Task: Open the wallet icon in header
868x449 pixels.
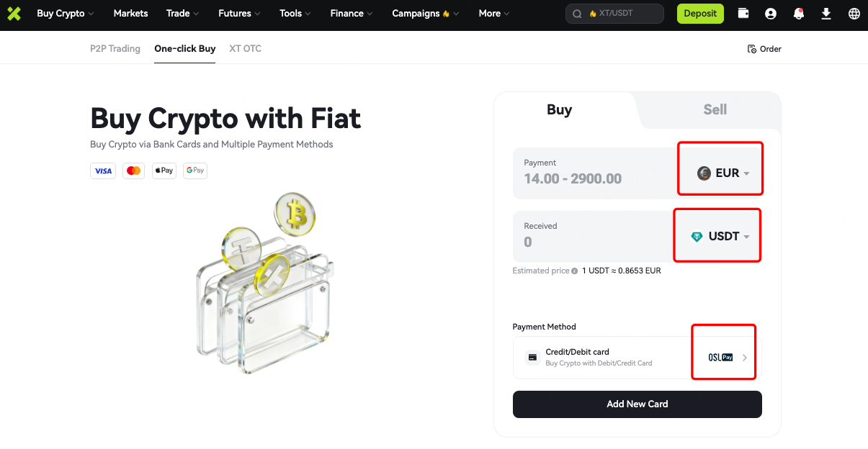Action: pos(743,13)
